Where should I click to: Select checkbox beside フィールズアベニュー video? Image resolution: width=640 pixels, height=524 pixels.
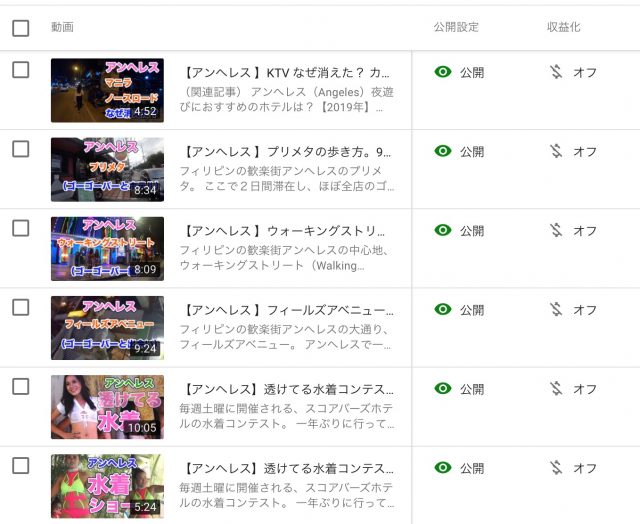pyautogui.click(x=20, y=307)
